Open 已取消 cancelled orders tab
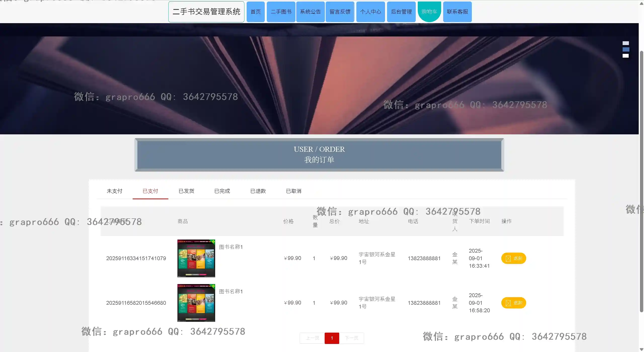This screenshot has width=644, height=352. coord(294,191)
